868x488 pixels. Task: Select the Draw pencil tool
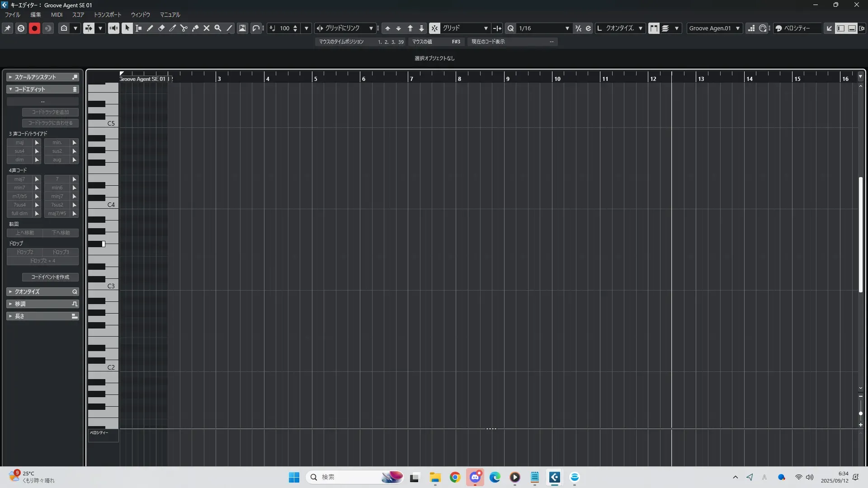150,28
